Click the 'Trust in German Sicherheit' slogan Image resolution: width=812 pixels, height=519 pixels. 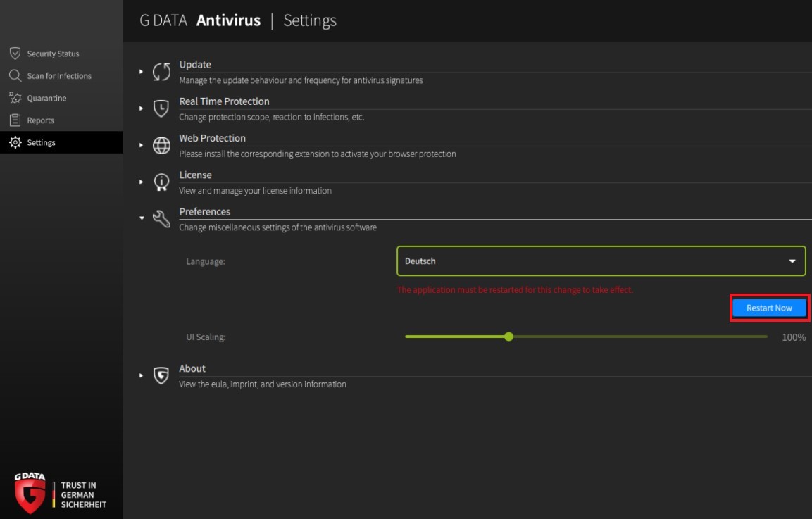tap(83, 494)
